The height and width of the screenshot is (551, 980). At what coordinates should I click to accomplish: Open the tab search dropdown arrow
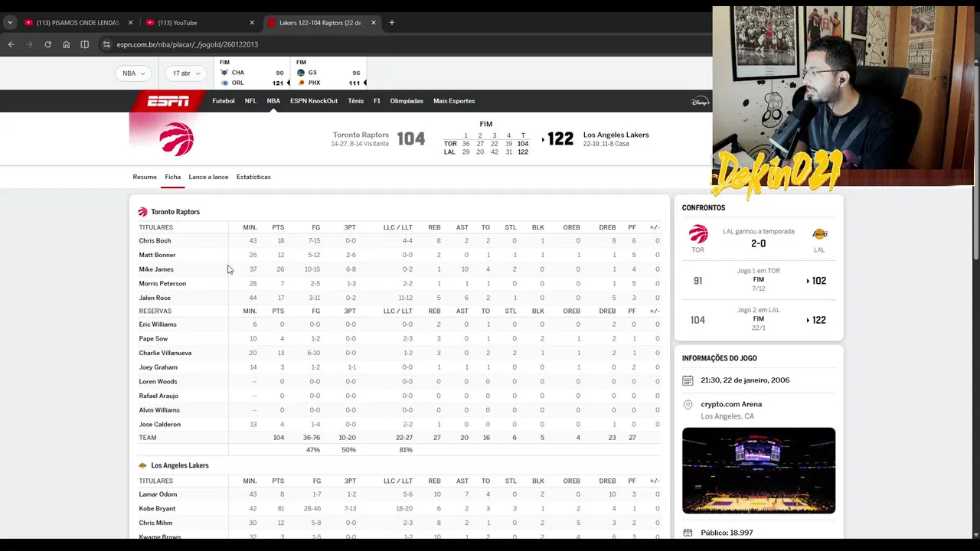tap(10, 23)
